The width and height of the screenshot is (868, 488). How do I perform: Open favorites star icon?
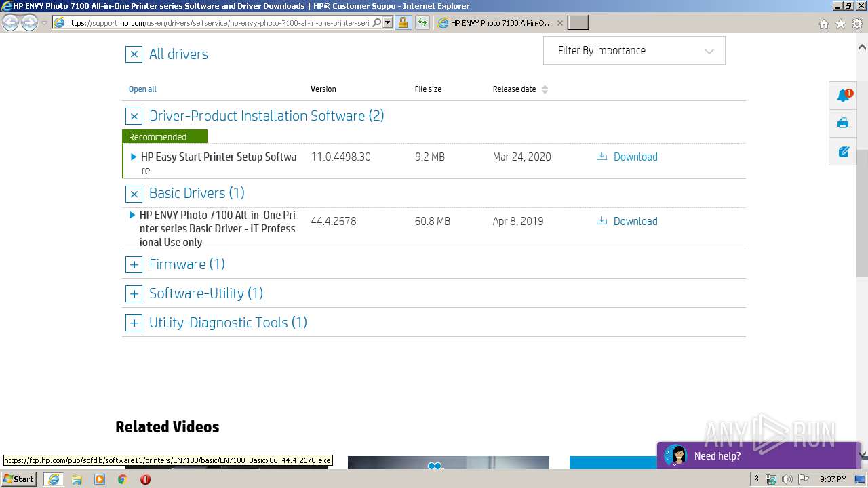(x=840, y=24)
